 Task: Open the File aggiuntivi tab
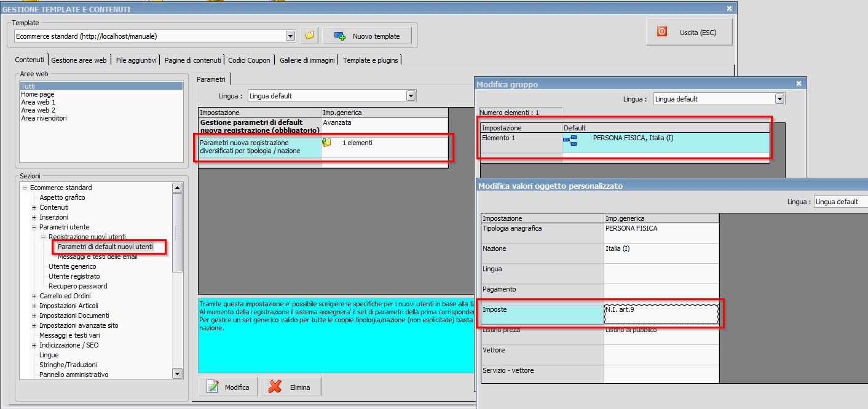click(136, 60)
